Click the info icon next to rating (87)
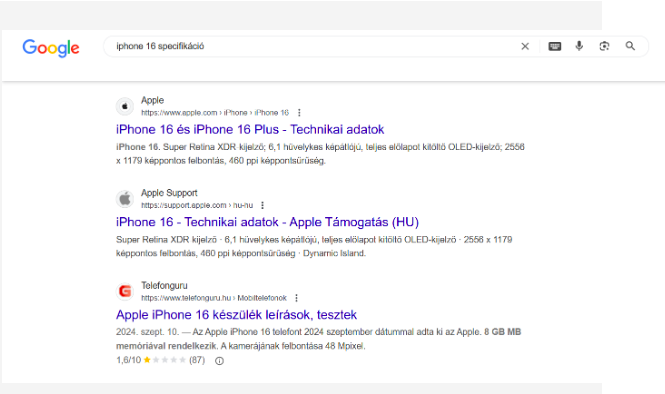This screenshot has width=665, height=394. pos(219,361)
